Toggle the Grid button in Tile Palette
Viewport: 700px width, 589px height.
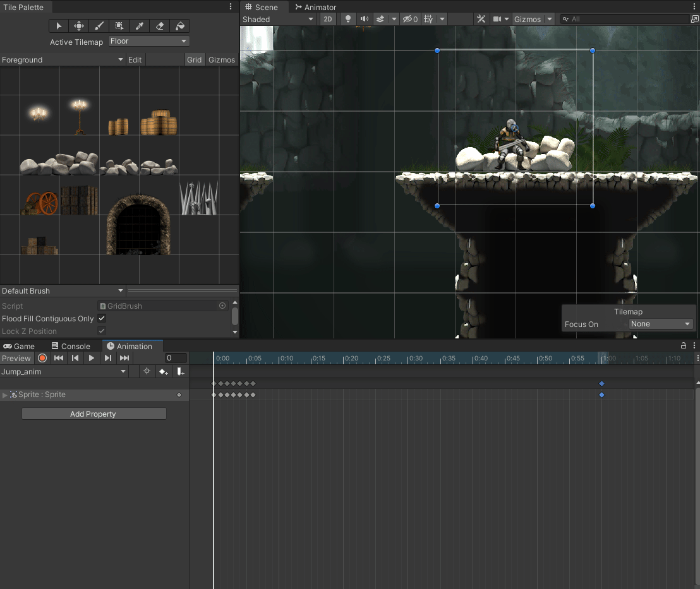pyautogui.click(x=194, y=60)
